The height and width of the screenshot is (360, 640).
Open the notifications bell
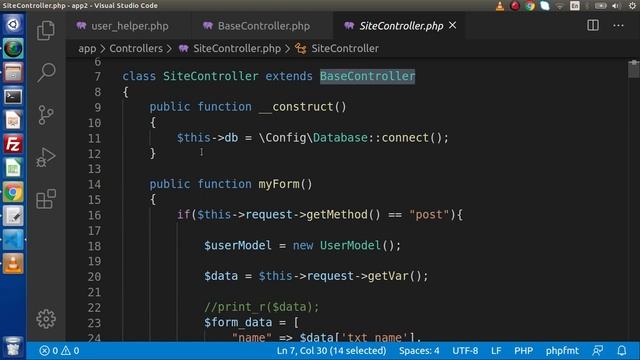point(622,351)
